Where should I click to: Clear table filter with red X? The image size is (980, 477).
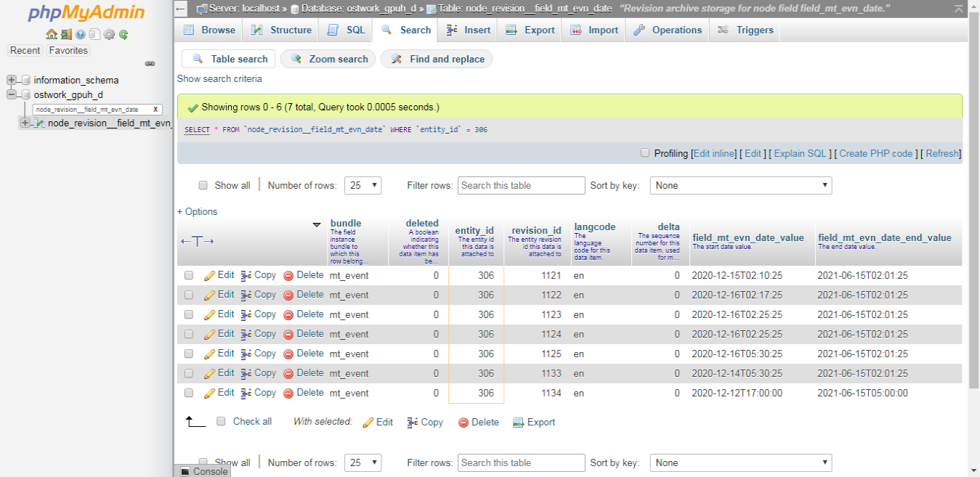(x=155, y=110)
